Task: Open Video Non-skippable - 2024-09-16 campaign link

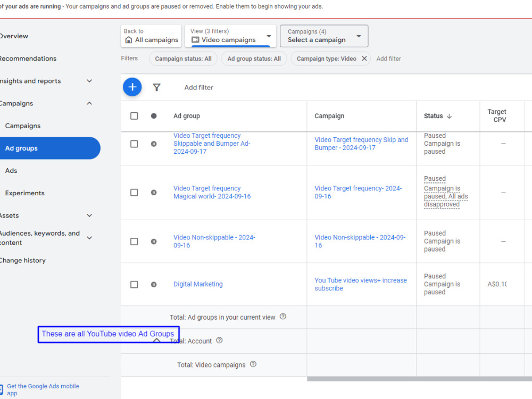Action: (360, 241)
